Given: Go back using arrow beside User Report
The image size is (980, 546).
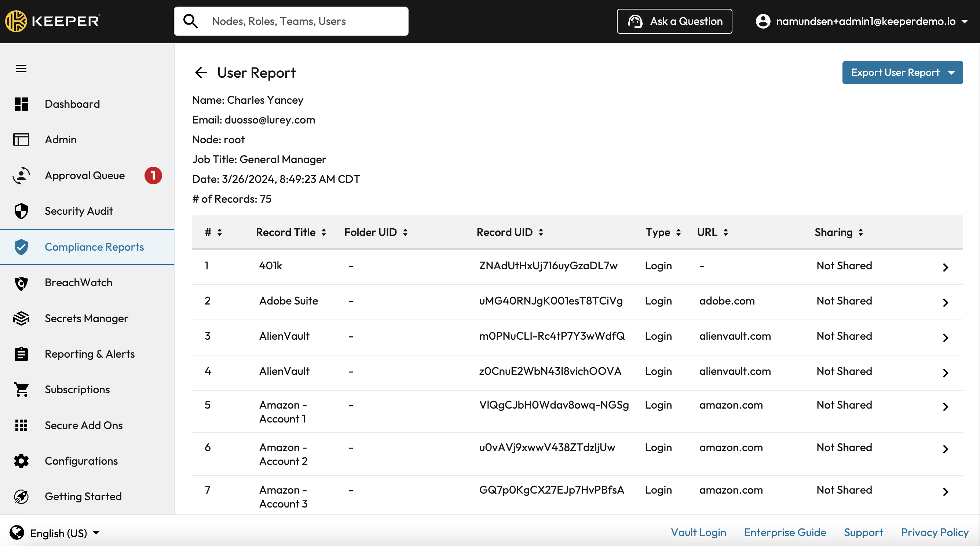Looking at the screenshot, I should pyautogui.click(x=201, y=73).
